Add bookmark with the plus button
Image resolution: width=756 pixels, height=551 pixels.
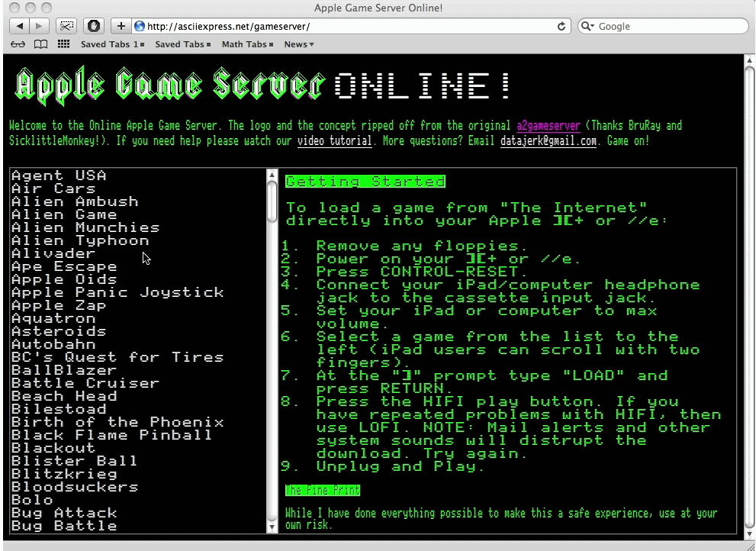point(121,26)
